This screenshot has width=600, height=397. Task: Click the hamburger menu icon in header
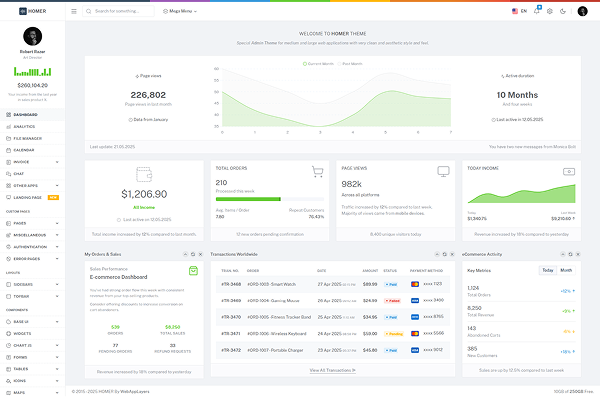74,11
